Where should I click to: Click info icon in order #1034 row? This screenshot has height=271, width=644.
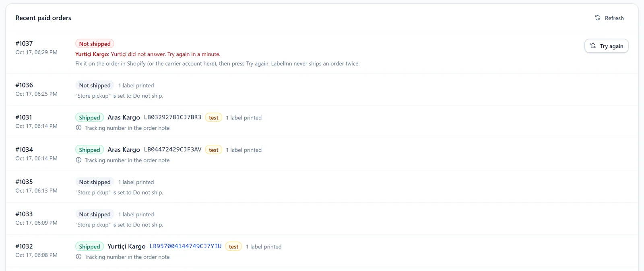point(78,160)
